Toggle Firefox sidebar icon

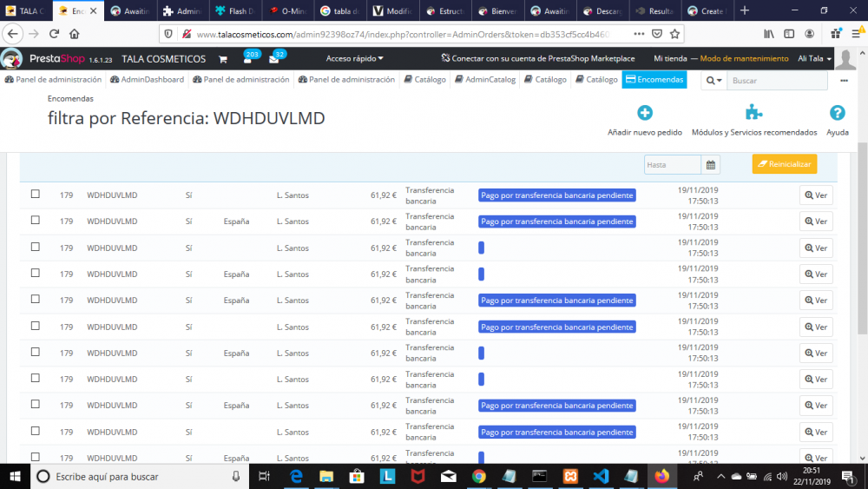789,34
